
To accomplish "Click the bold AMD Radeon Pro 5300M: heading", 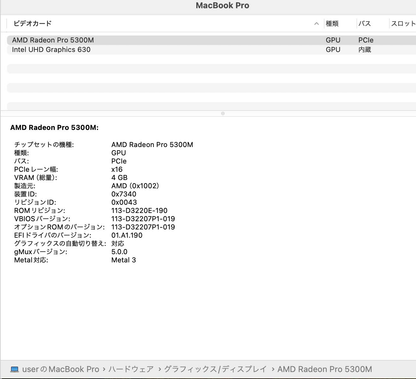I will point(54,128).
